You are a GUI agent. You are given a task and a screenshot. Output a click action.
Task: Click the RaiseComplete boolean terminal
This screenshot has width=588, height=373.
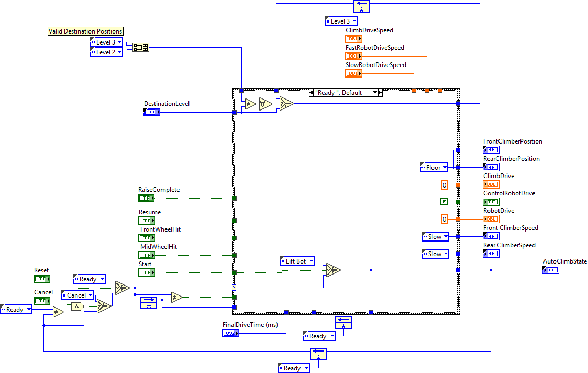[x=146, y=198]
